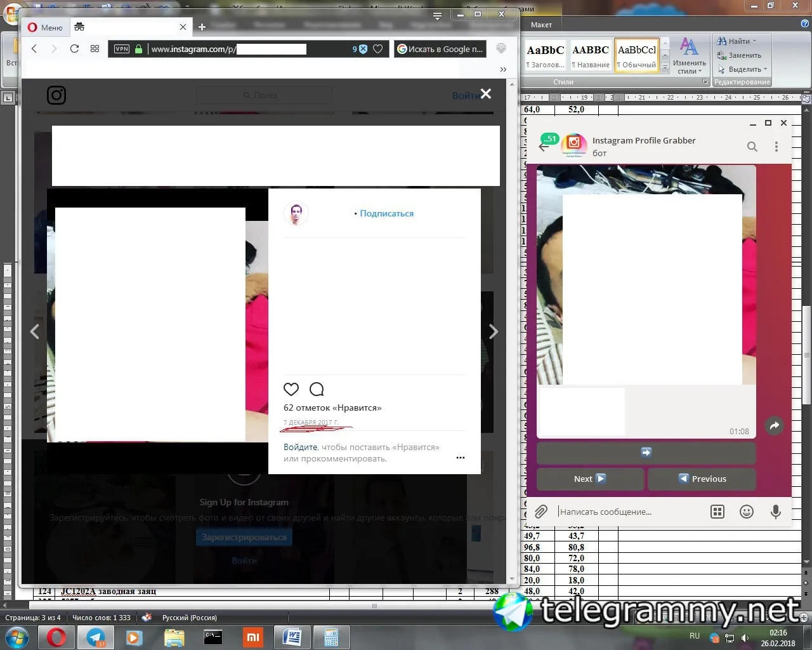Open the bot keyboard commands icon
Viewport: 812px width, 650px height.
click(717, 512)
